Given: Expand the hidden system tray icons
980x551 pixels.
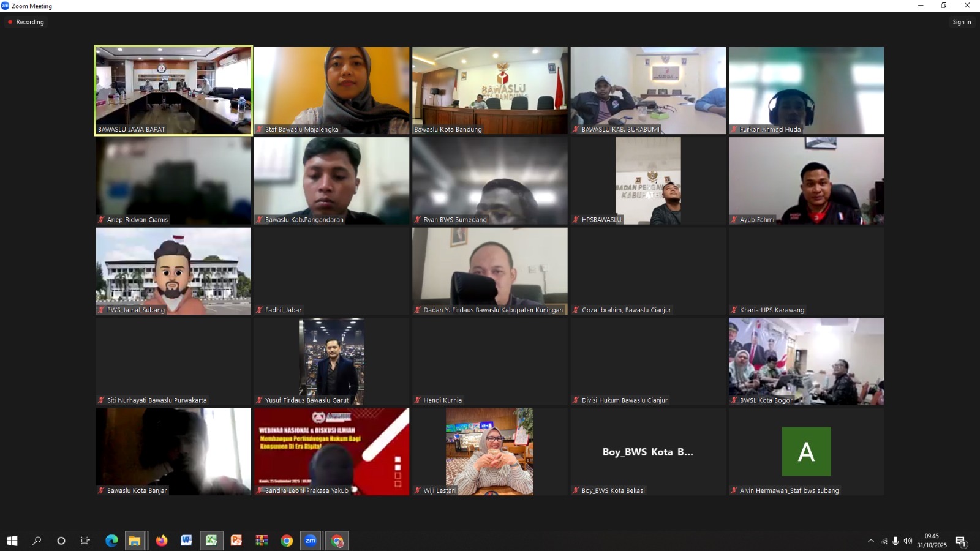Looking at the screenshot, I should tap(870, 541).
